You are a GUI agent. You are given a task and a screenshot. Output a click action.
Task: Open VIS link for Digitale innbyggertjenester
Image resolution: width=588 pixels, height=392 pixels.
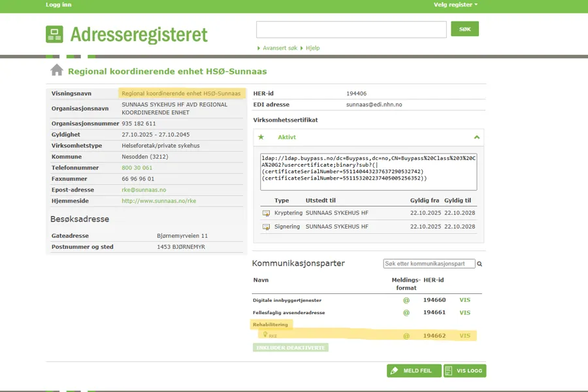(x=465, y=300)
